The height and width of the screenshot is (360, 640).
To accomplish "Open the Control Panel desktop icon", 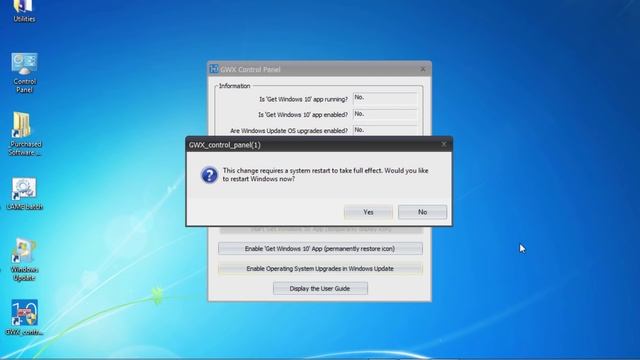I will [x=24, y=73].
